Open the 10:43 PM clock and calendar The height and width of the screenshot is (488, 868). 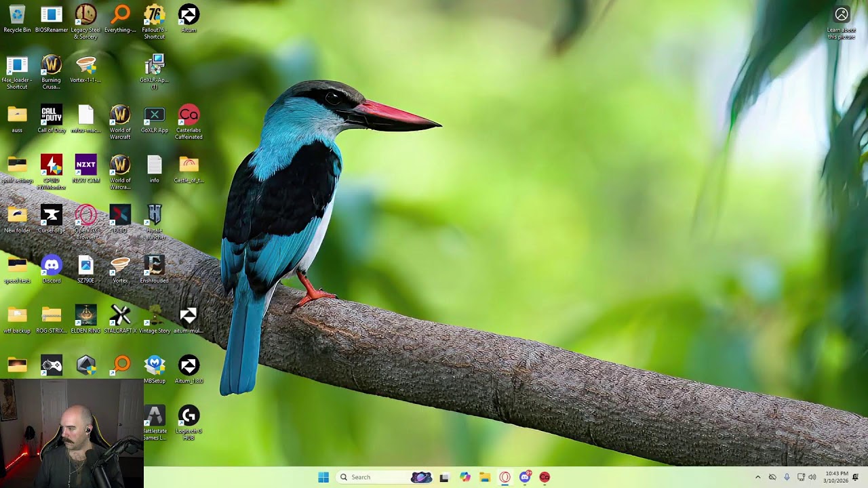tap(836, 477)
